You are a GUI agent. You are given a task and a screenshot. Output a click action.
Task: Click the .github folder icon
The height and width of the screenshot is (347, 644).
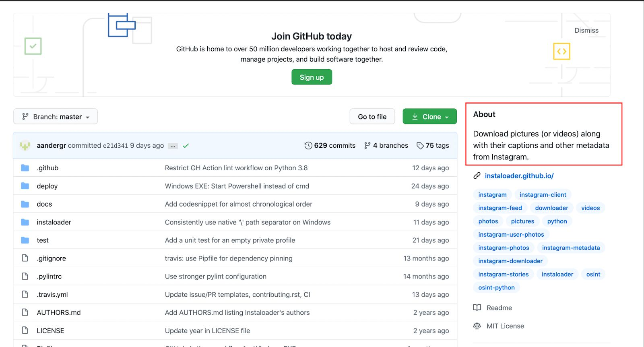pyautogui.click(x=25, y=168)
